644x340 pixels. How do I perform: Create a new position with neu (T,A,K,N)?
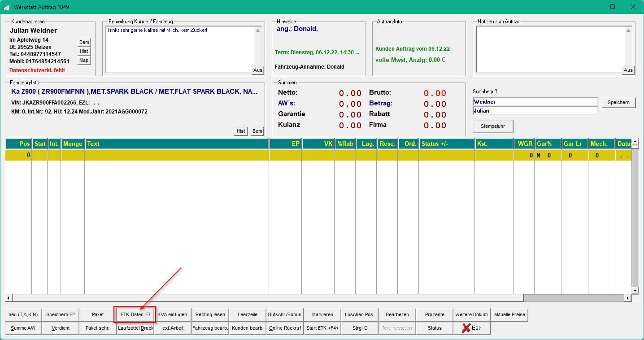[x=23, y=314]
